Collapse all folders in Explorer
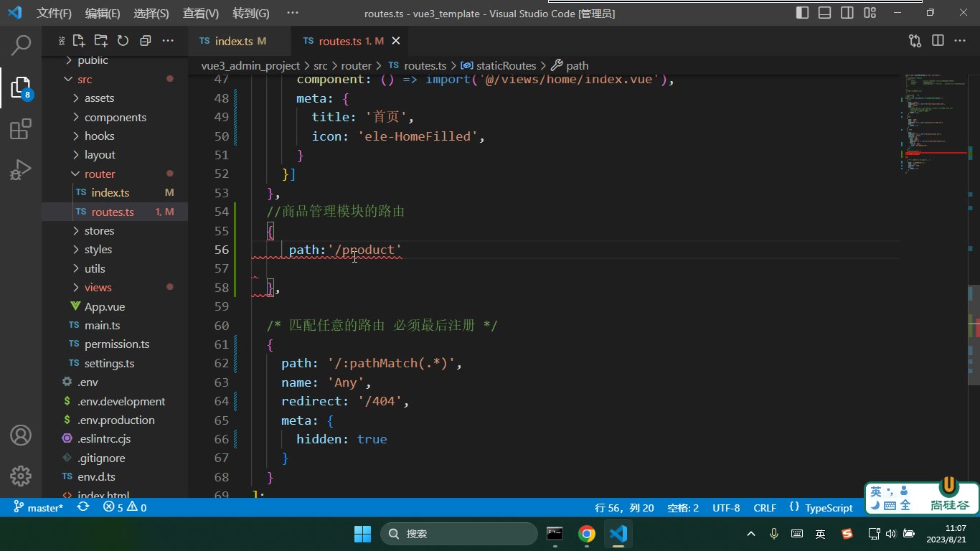Screen dimensions: 980x551 click(145, 41)
